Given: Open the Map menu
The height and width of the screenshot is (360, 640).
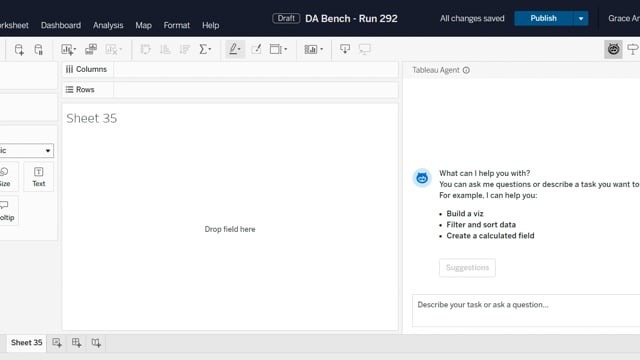Looking at the screenshot, I should coord(143,25).
